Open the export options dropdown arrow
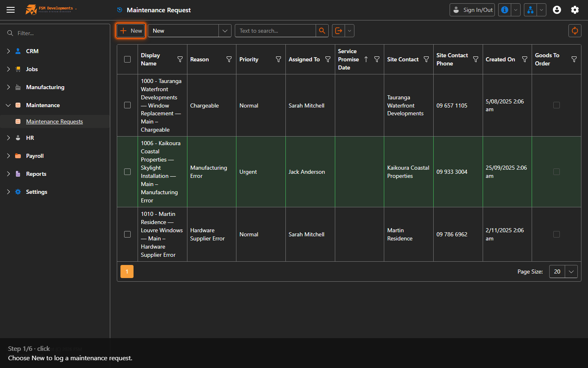This screenshot has height=368, width=588. pyautogui.click(x=350, y=31)
